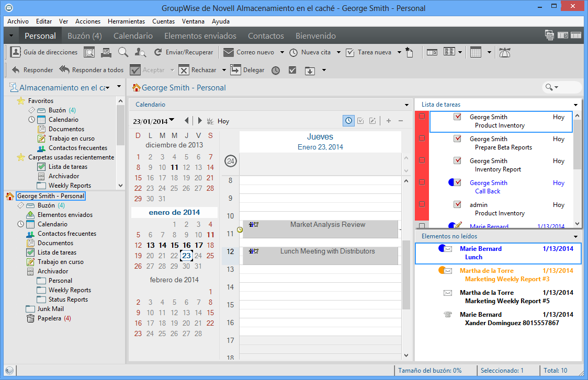Check the box for George Smith Prepare Beta Reports
588x380 pixels.
[x=458, y=139]
